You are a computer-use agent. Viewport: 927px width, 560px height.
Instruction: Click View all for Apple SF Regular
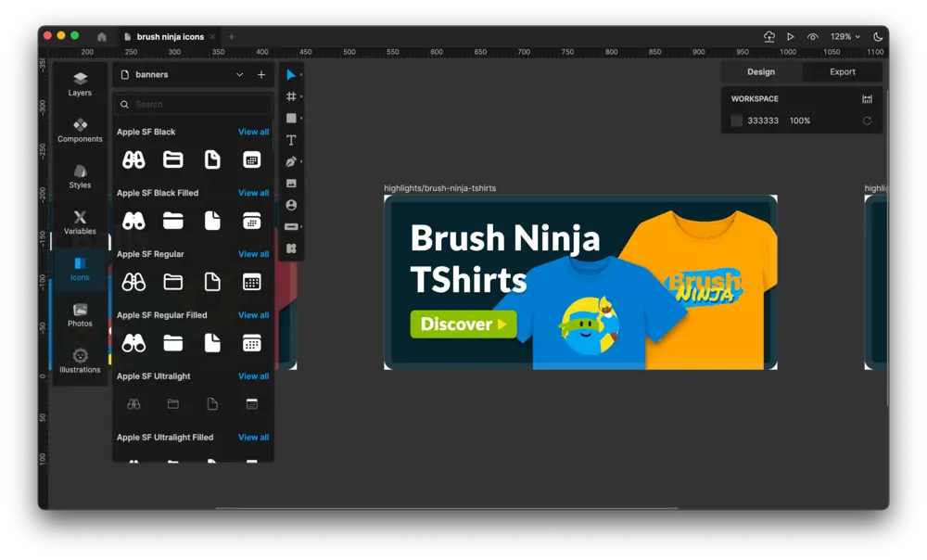(252, 253)
